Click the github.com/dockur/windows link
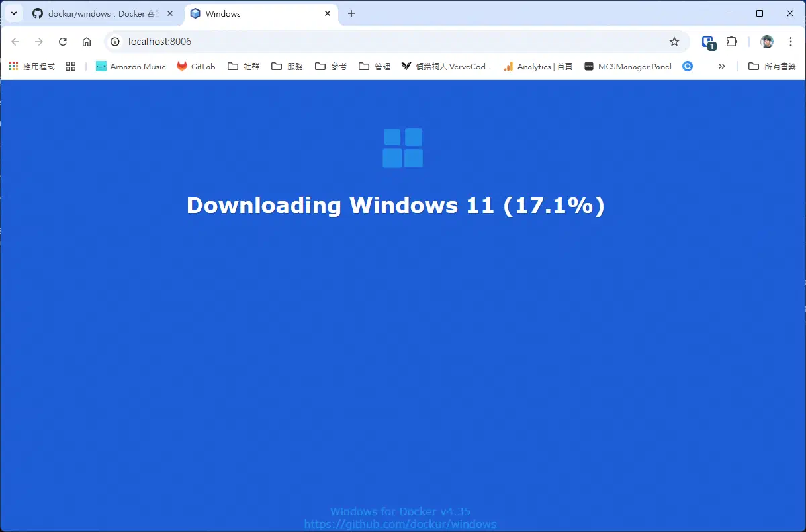 (x=400, y=524)
